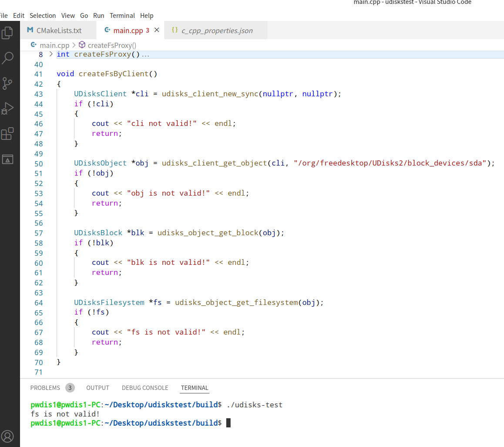Open the Go menu
Screen dimensions: 504x447
pyautogui.click(x=84, y=15)
